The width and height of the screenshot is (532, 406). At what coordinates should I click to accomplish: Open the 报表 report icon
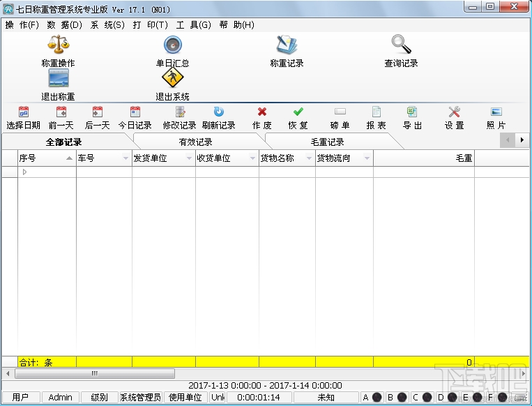(377, 112)
